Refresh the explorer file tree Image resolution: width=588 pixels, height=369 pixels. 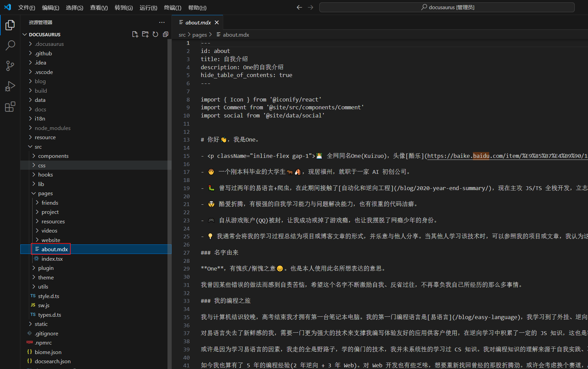[x=156, y=34]
